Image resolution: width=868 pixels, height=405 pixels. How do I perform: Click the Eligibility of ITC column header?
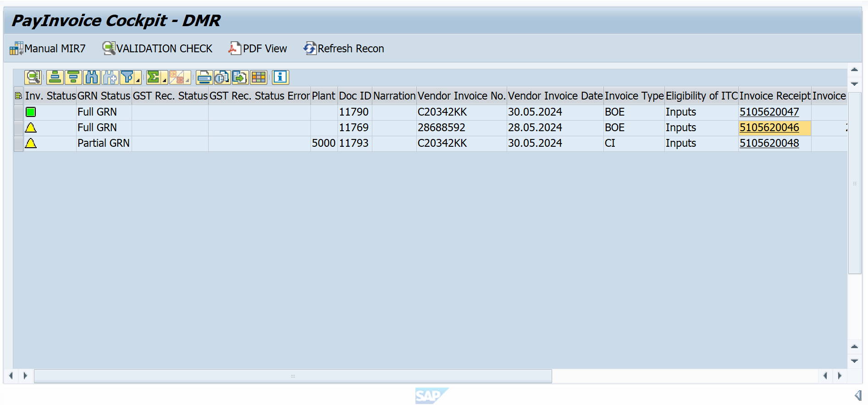(x=702, y=95)
